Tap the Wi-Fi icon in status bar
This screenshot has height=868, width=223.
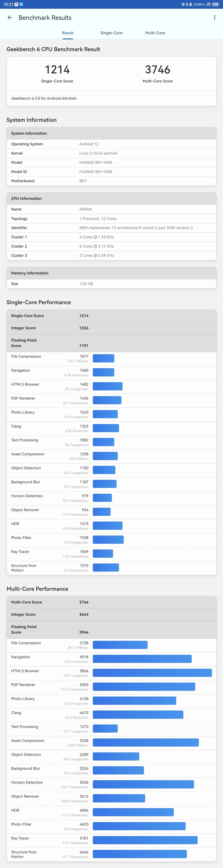click(x=209, y=4)
